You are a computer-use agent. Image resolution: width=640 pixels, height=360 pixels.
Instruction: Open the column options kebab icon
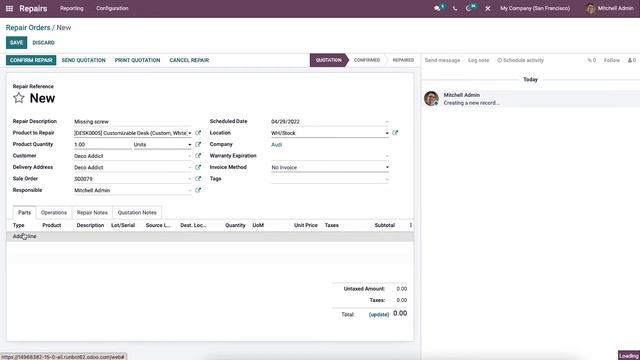coord(411,225)
